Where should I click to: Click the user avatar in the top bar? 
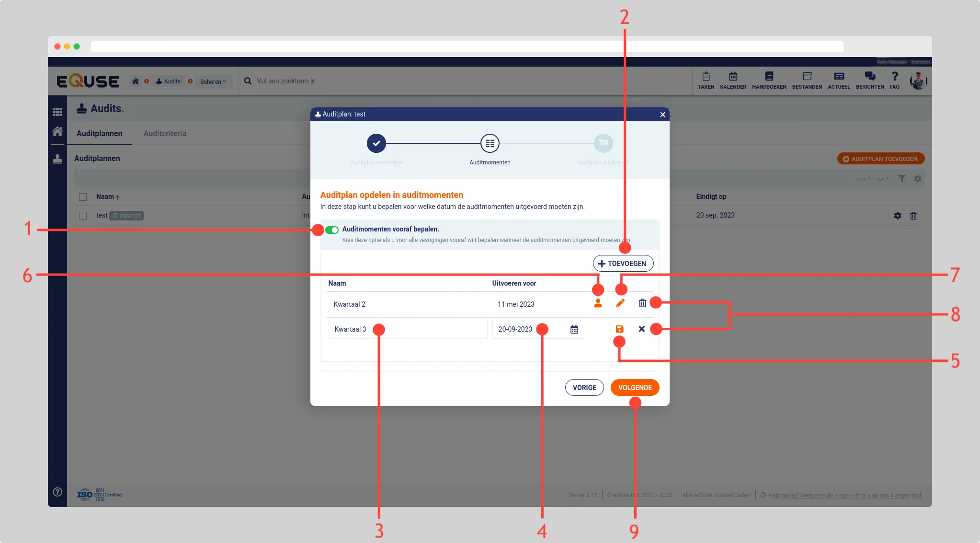pyautogui.click(x=918, y=81)
